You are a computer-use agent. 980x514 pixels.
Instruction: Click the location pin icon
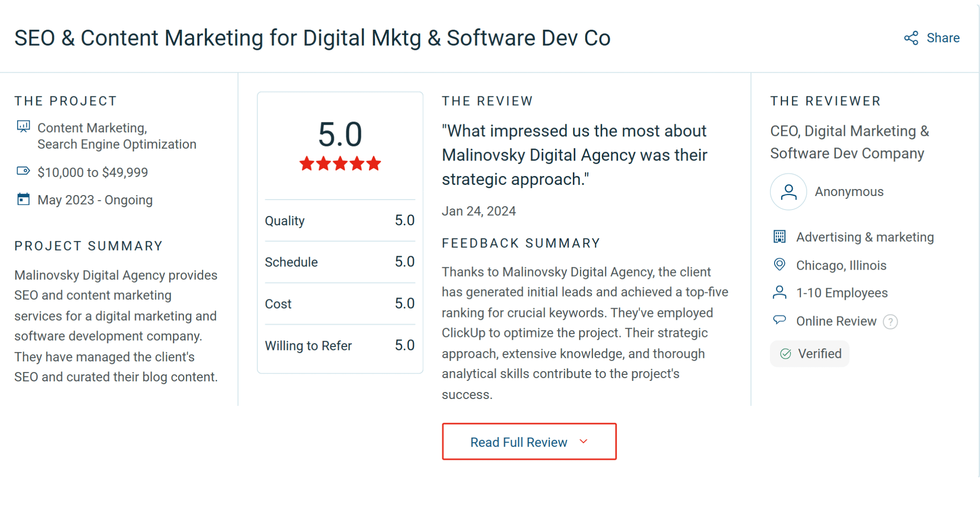click(x=779, y=265)
